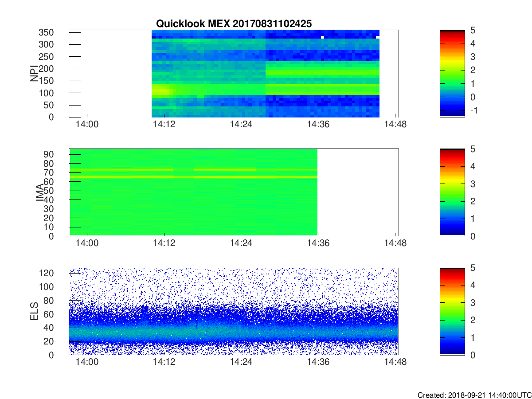Click the 14:00 time label under NPI panel
The image size is (532, 399).
tap(87, 125)
